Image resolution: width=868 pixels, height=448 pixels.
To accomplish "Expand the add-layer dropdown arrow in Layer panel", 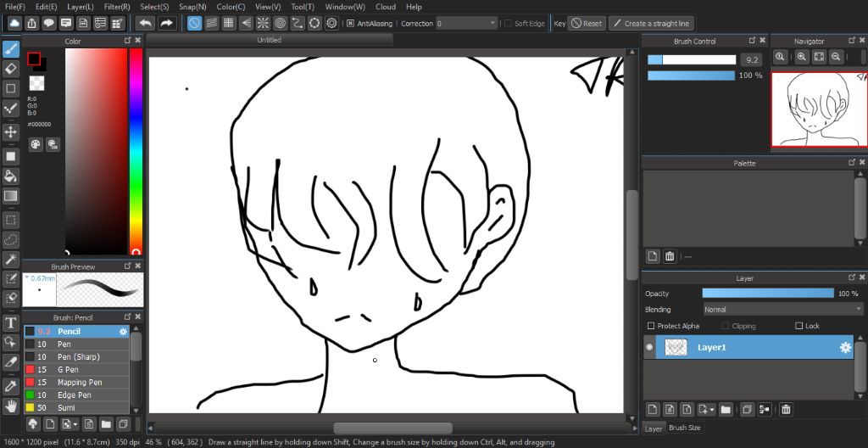I will pyautogui.click(x=712, y=410).
